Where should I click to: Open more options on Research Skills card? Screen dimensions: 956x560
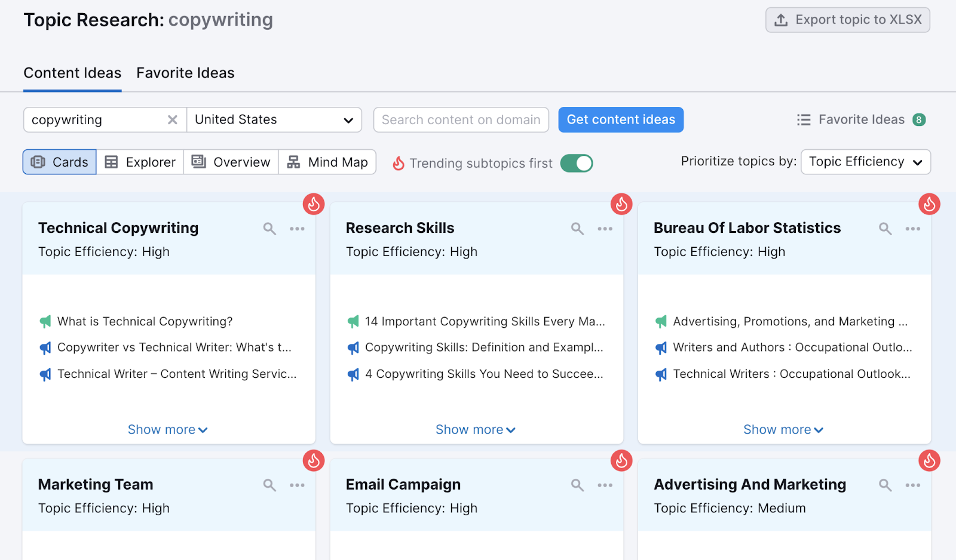pos(605,229)
